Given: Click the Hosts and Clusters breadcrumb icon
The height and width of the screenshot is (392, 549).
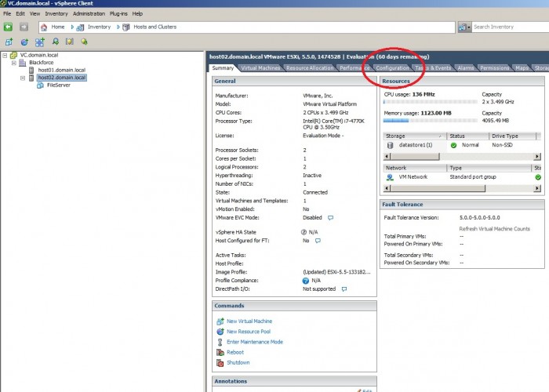Looking at the screenshot, I should 126,27.
